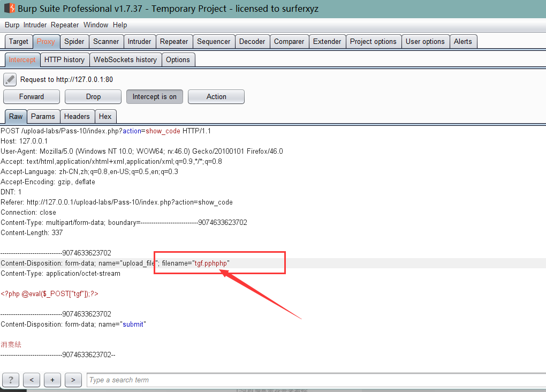Image resolution: width=546 pixels, height=392 pixels.
Task: Open the Window menu
Action: click(x=96, y=25)
